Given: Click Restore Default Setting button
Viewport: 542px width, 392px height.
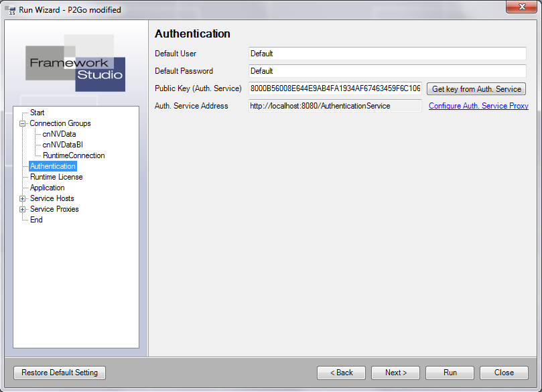Looking at the screenshot, I should [60, 373].
